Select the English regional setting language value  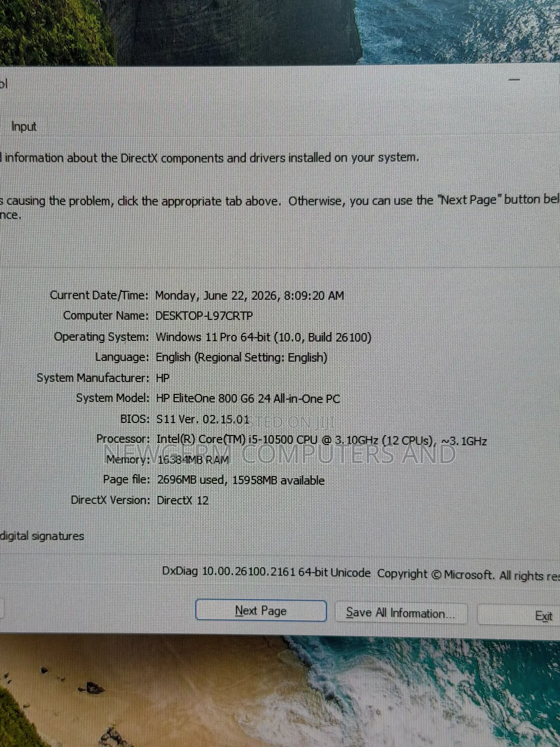241,358
